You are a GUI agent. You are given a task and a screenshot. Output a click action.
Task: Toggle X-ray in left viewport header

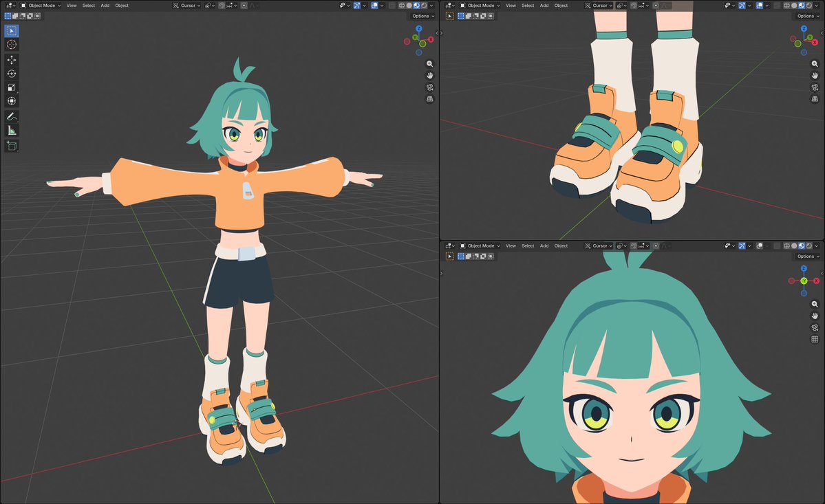coord(392,6)
